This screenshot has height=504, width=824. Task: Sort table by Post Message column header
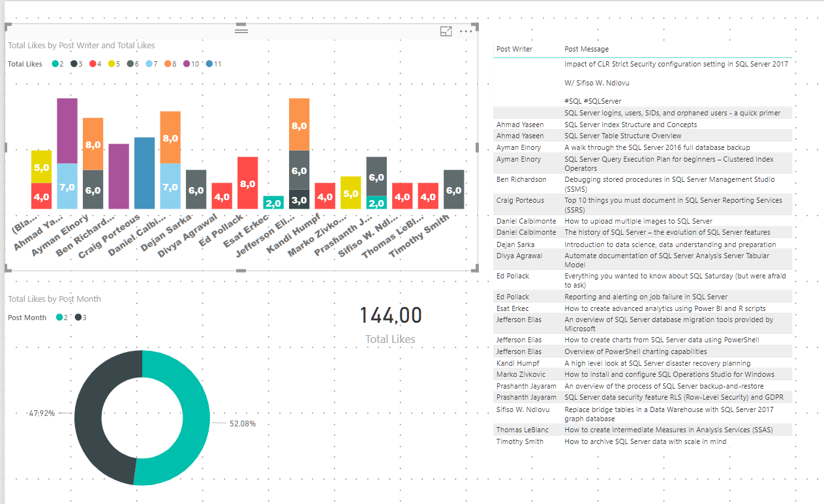coord(587,49)
